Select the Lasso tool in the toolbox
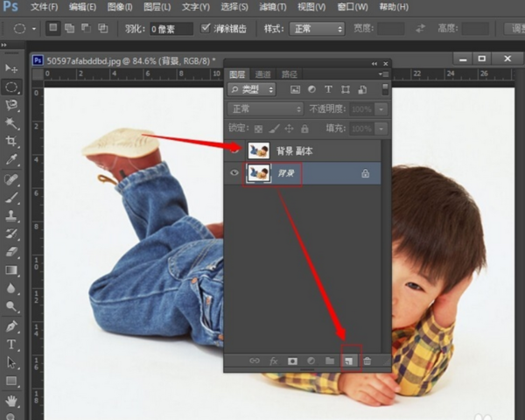The image size is (525, 420). [11, 105]
